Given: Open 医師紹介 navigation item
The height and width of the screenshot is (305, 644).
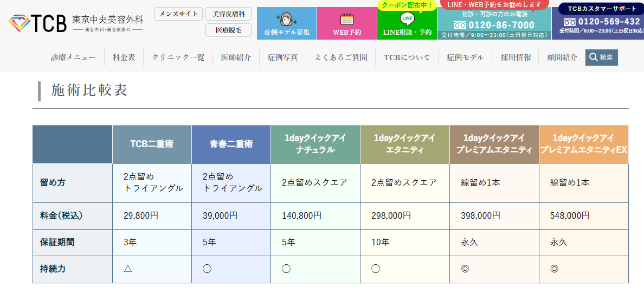Looking at the screenshot, I should point(236,58).
